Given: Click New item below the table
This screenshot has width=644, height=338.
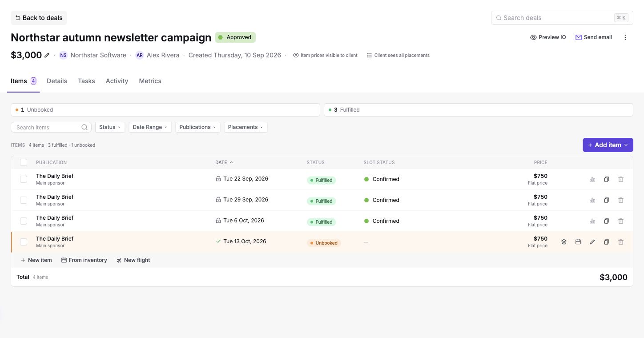Looking at the screenshot, I should [x=36, y=260].
